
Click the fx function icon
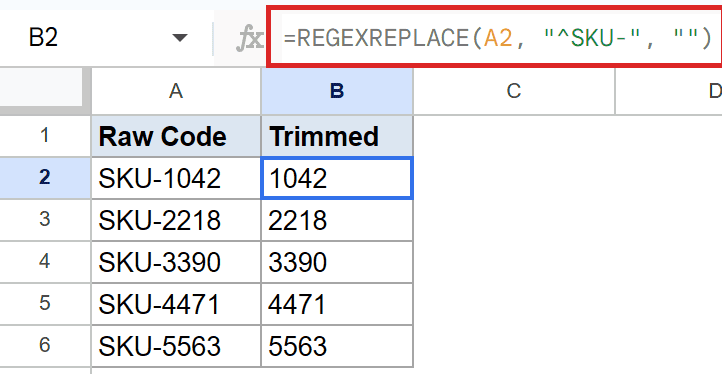(249, 38)
